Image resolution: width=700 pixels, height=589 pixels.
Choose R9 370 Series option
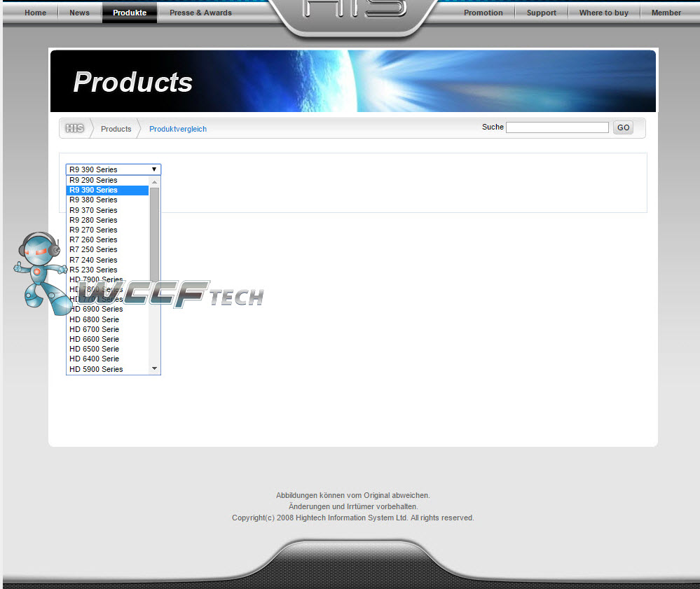(108, 210)
